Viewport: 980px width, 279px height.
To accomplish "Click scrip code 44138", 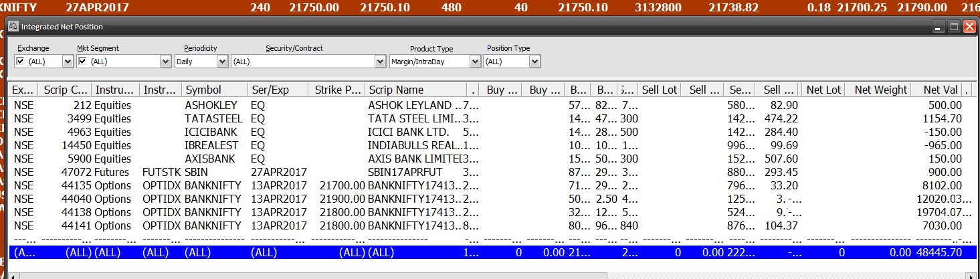I will [77, 212].
